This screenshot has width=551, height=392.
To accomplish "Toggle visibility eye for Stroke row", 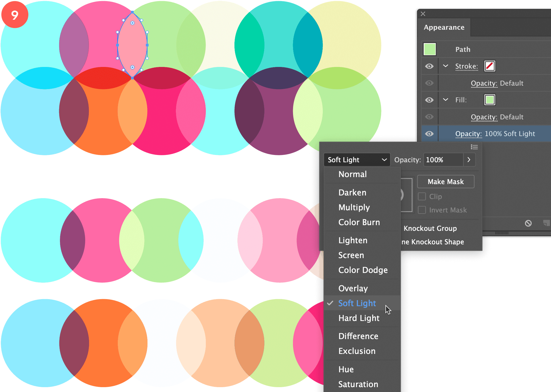I will (429, 66).
